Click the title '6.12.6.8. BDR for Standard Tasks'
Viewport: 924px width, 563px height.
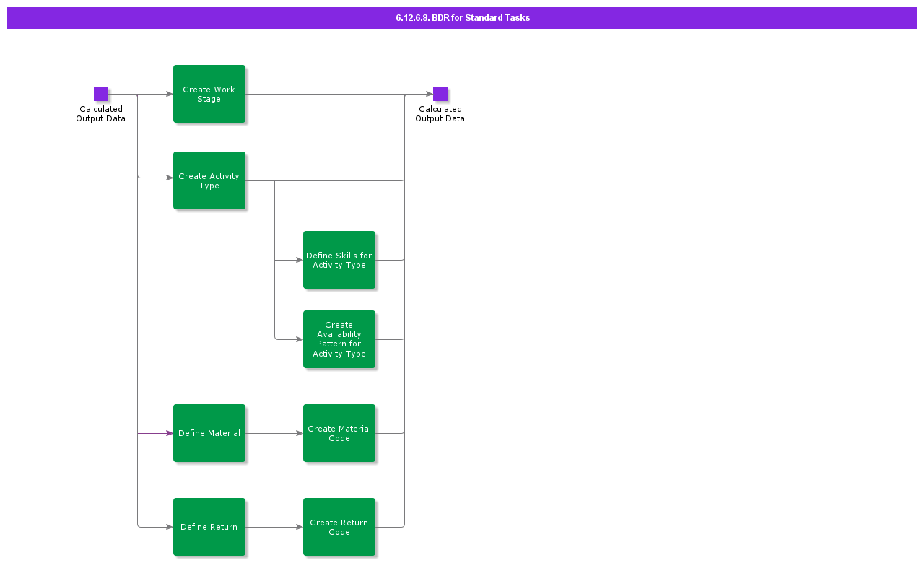tap(463, 18)
